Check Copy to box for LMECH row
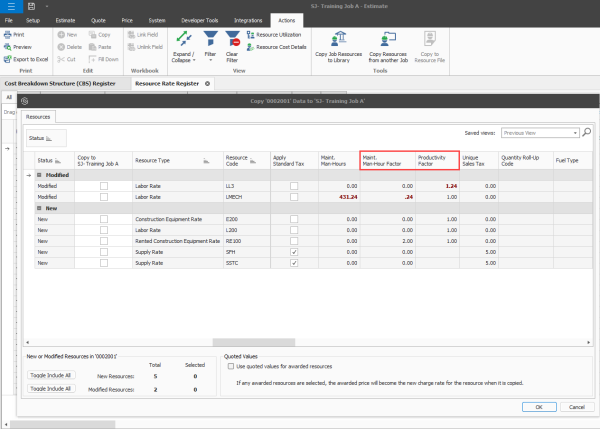Image resolution: width=600 pixels, height=429 pixels. [x=104, y=198]
